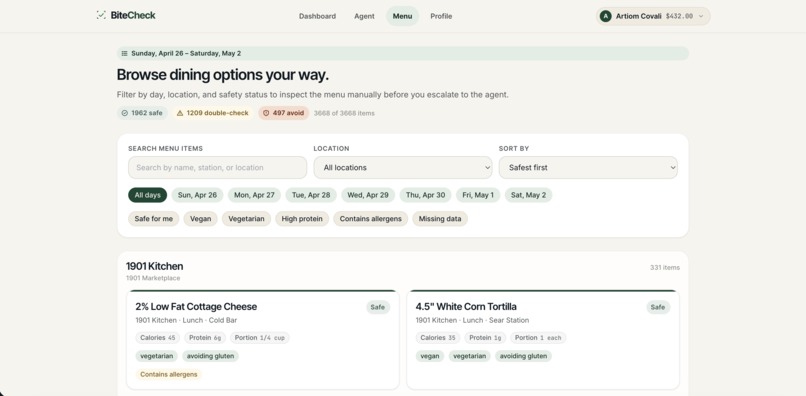
Task: Toggle the Vegetarian filter chip
Action: (246, 219)
